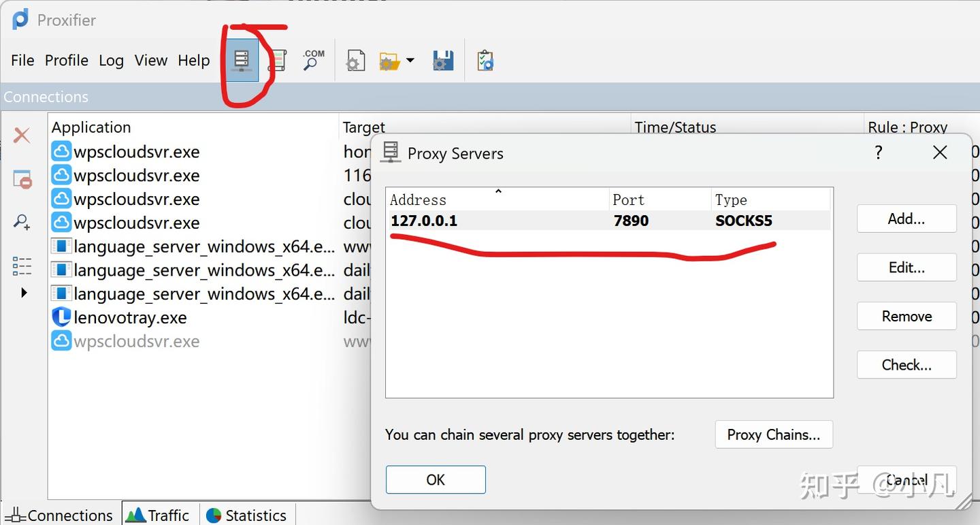Click the Application column header
Image resolution: width=980 pixels, height=525 pixels.
[x=194, y=127]
